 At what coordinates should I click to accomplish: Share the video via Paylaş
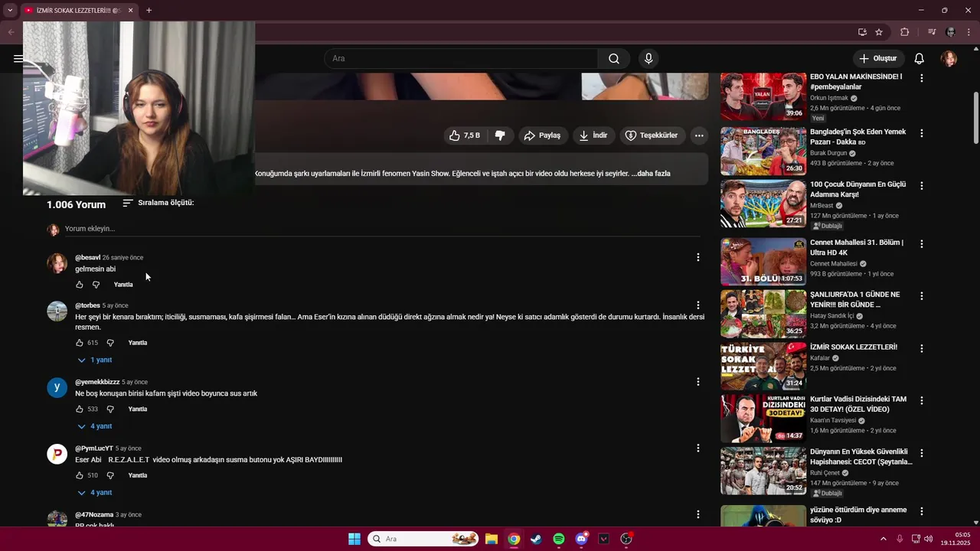[x=543, y=135]
